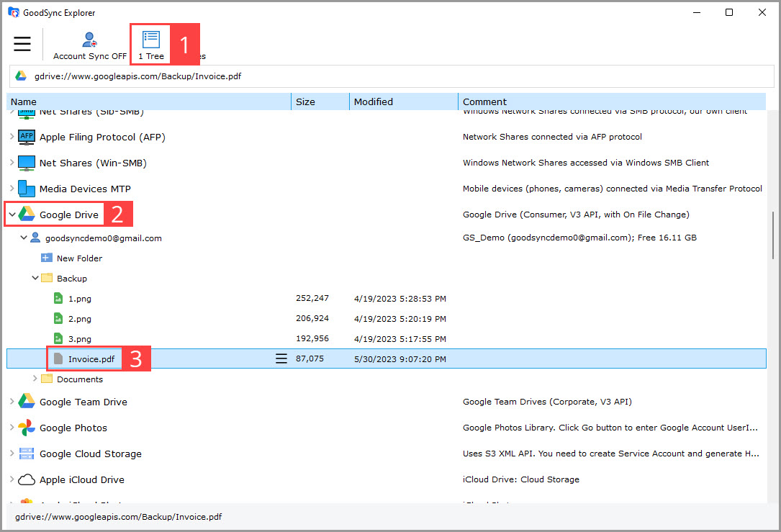Select file Invoice.pdf
Image resolution: width=781 pixels, height=532 pixels.
[x=91, y=359]
